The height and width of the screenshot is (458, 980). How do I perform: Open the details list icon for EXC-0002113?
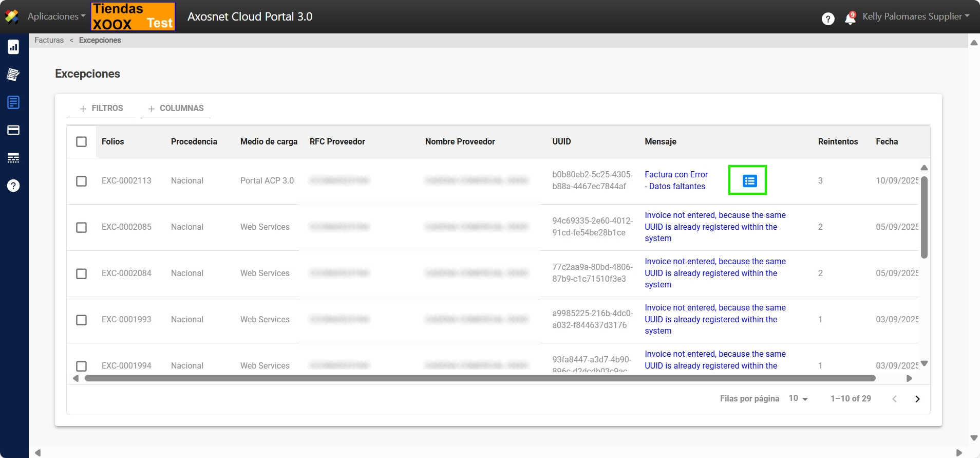[x=749, y=181]
